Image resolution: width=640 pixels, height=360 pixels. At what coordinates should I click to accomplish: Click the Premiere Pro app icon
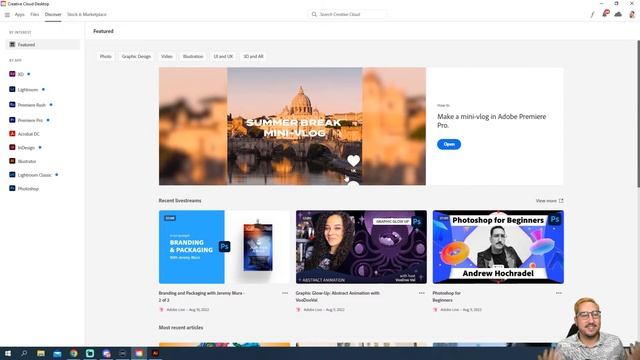point(12,120)
